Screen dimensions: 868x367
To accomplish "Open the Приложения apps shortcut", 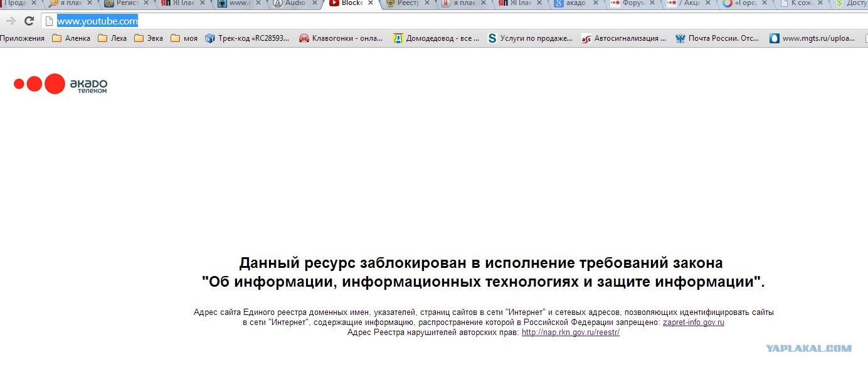I will click(x=23, y=38).
